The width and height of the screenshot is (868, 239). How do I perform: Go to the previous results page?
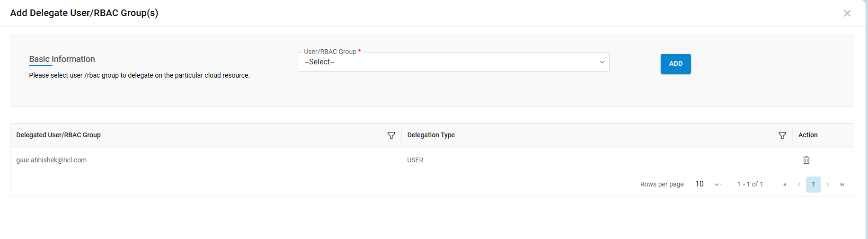[799, 185]
